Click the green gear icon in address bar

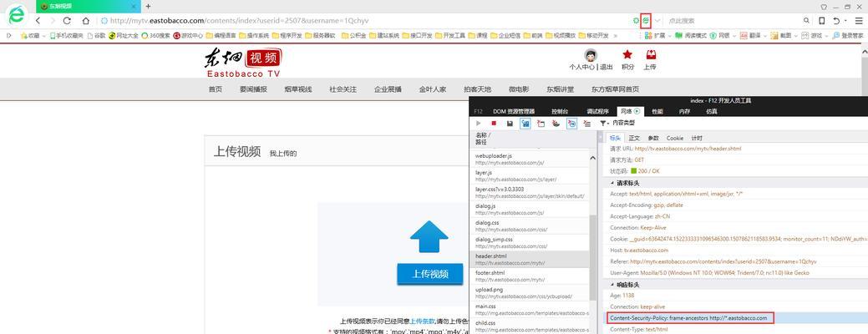(x=636, y=21)
